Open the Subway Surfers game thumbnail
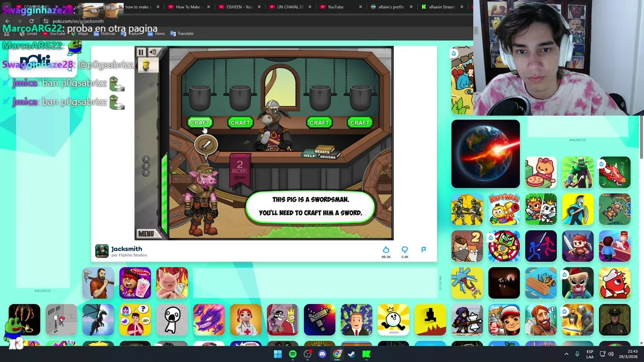The width and height of the screenshot is (644, 362). (504, 320)
